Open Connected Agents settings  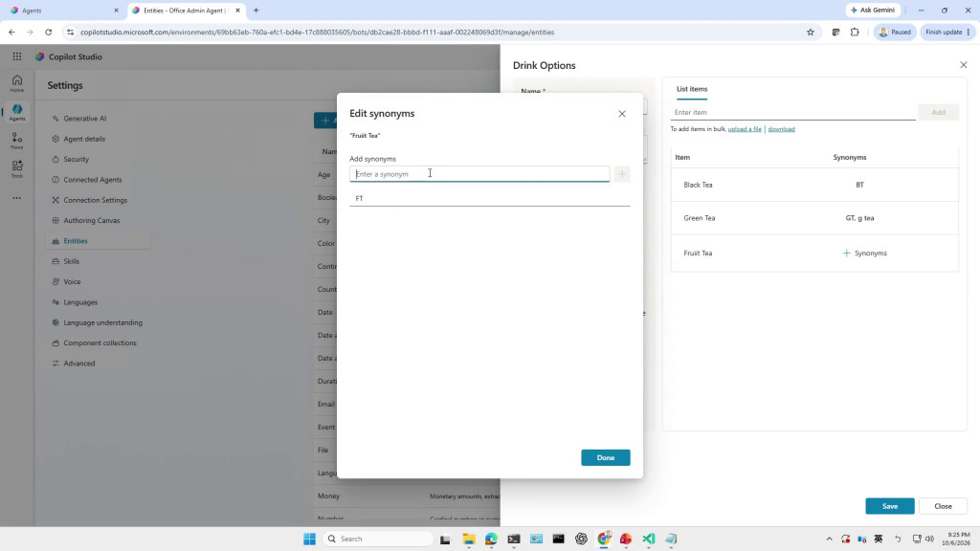[86, 180]
